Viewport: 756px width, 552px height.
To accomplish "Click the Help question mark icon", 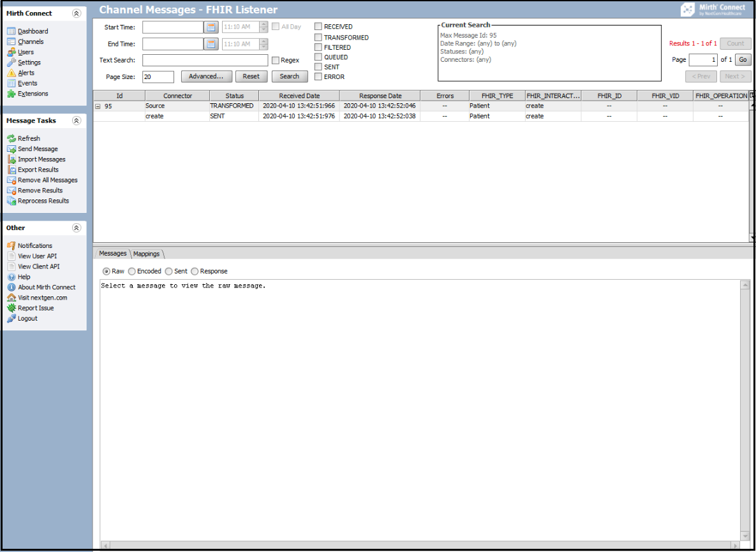I will click(11, 277).
